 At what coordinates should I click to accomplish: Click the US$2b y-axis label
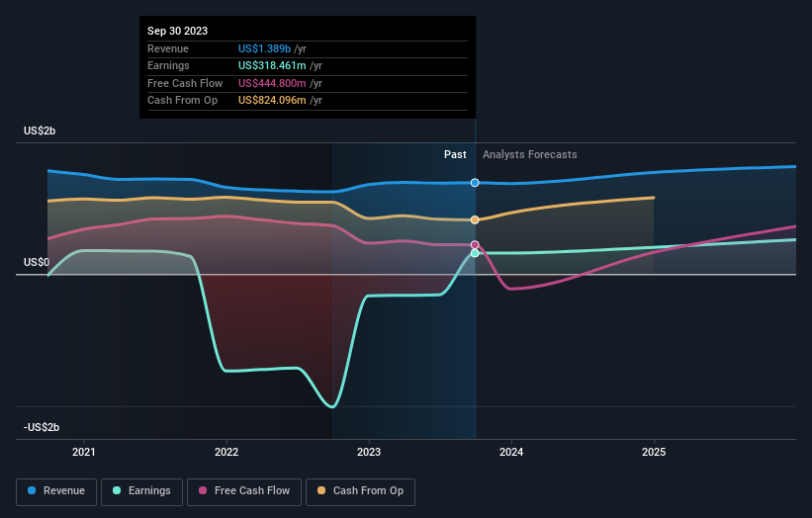(x=40, y=130)
